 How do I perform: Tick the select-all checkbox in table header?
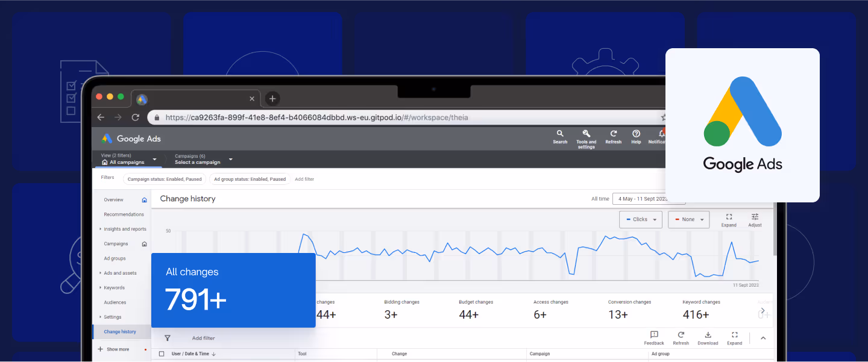coord(162,354)
